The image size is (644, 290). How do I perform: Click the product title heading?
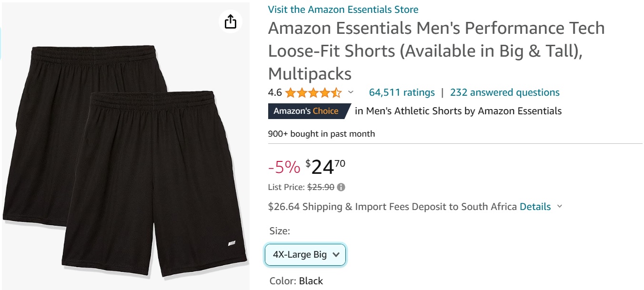tap(436, 51)
